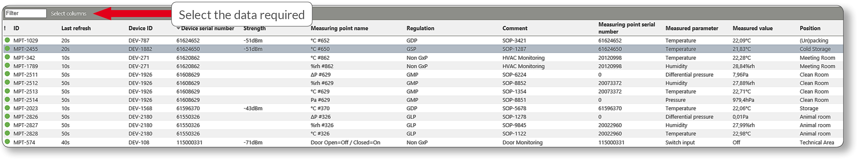Click the sort arrow on Device serial number
868x160 pixels.
(178, 28)
